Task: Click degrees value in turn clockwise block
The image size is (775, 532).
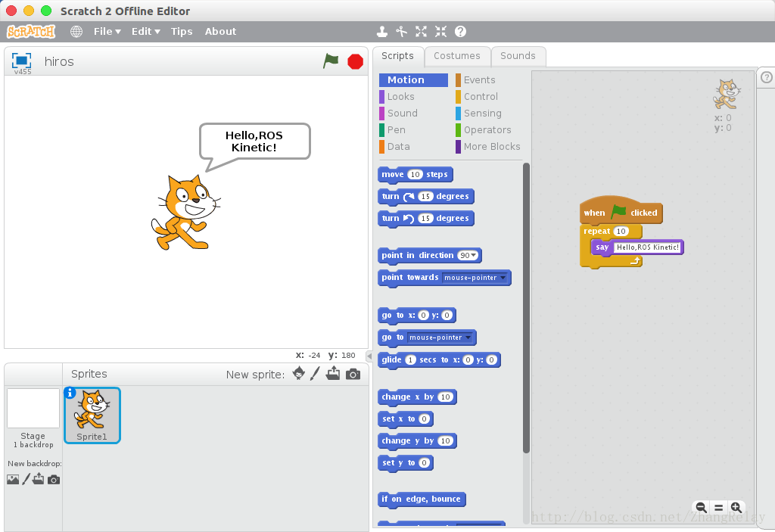Action: pyautogui.click(x=425, y=197)
